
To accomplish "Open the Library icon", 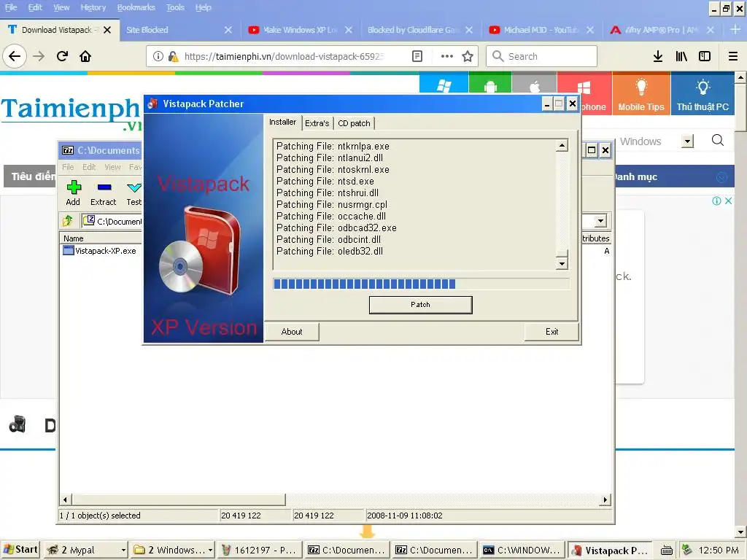I will click(681, 57).
